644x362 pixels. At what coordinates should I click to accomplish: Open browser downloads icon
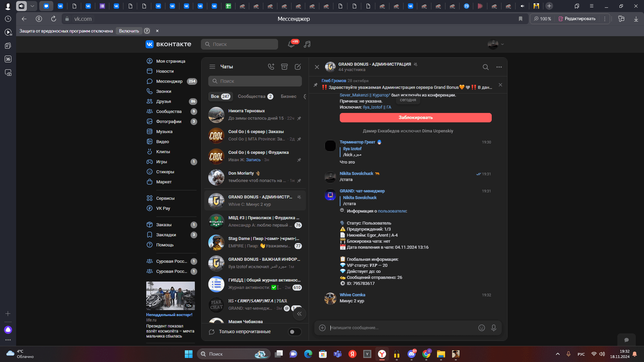coord(636,19)
